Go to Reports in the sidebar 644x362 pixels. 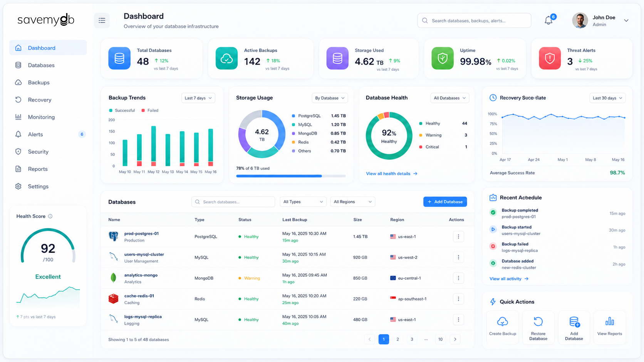pyautogui.click(x=48, y=169)
